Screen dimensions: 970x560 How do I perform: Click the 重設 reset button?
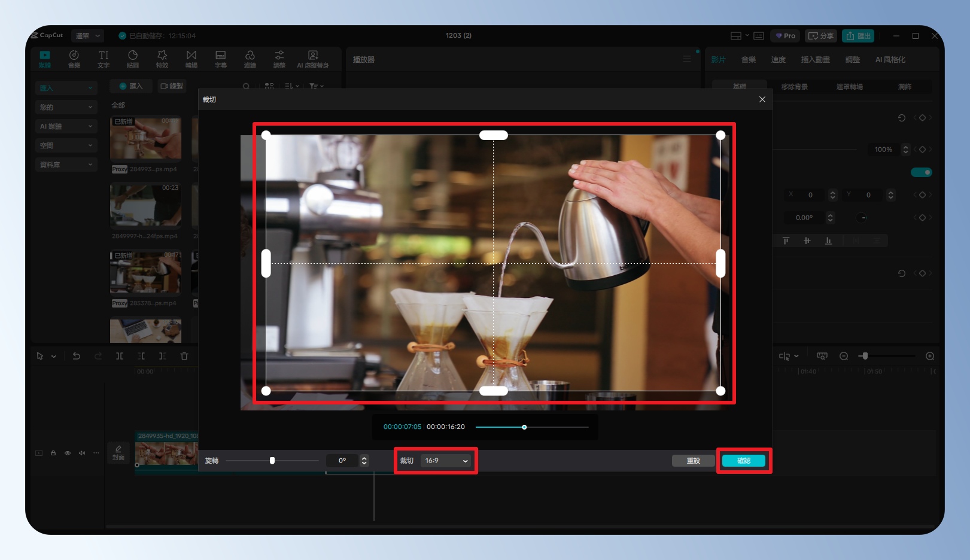[x=693, y=461]
